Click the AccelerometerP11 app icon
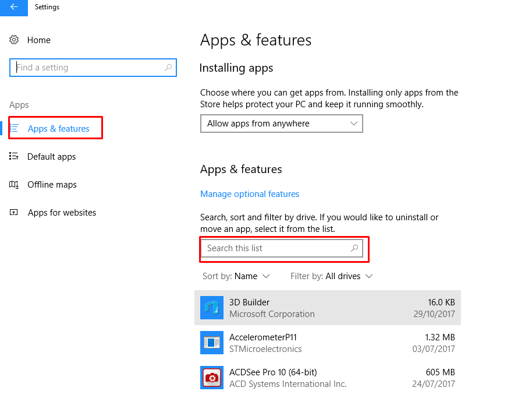Image resolution: width=532 pixels, height=398 pixels. point(212,343)
